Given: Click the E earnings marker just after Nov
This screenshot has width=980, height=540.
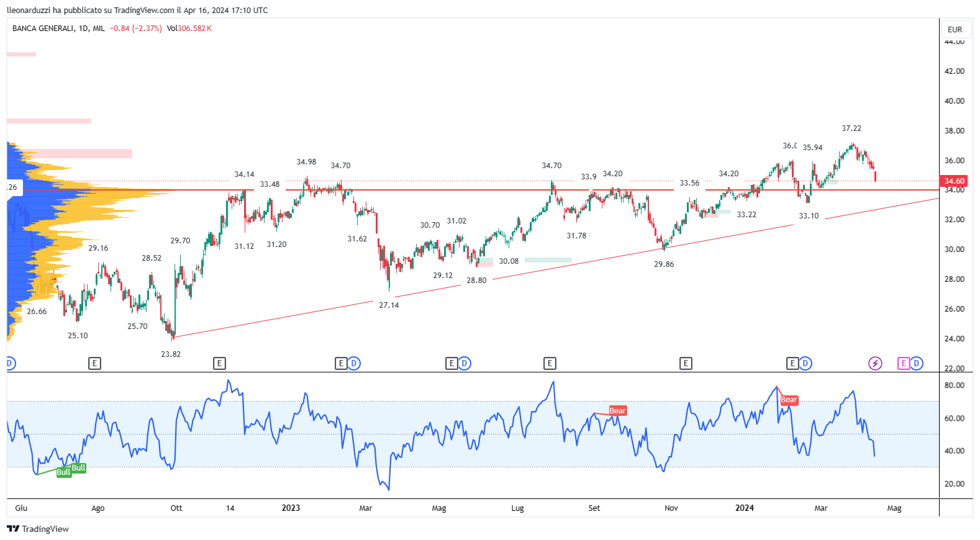Looking at the screenshot, I should (x=686, y=363).
